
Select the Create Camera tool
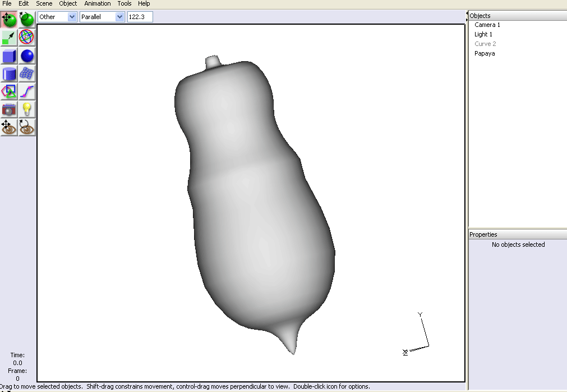tap(9, 109)
